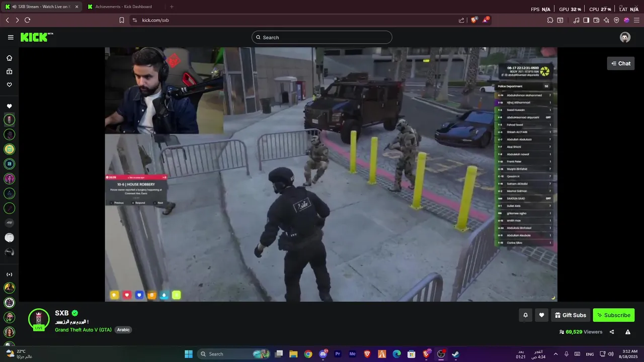Screen dimensions: 644x362
Task: Open the browser profile gradient avatar
Action: [626, 20]
